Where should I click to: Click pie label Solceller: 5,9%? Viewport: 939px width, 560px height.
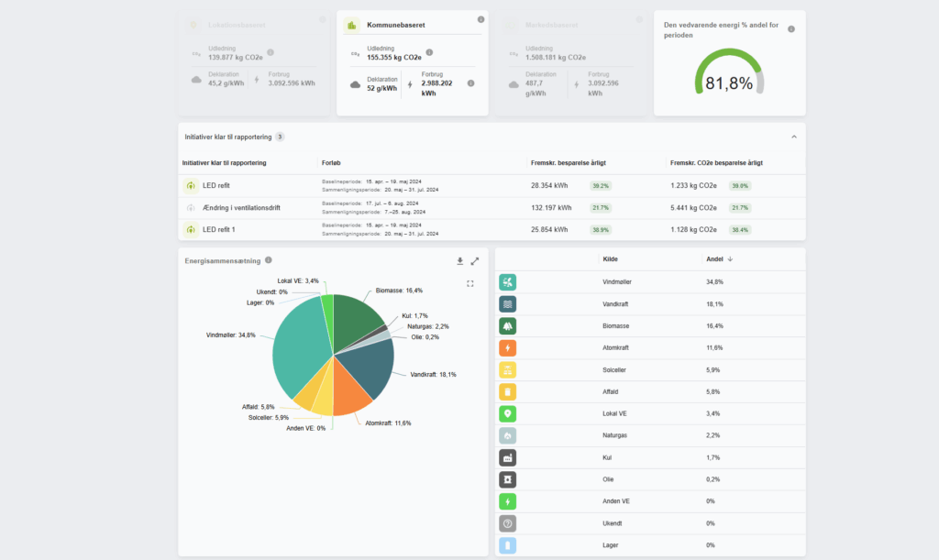coord(269,418)
